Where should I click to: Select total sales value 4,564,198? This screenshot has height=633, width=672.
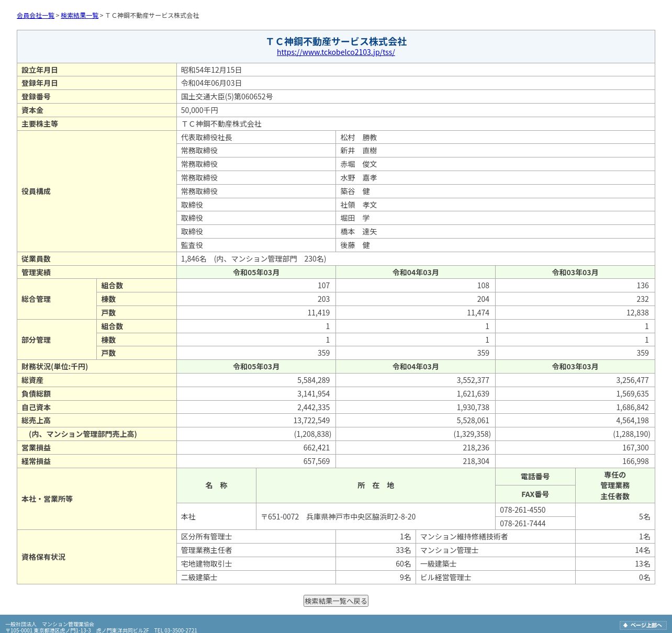[632, 421]
